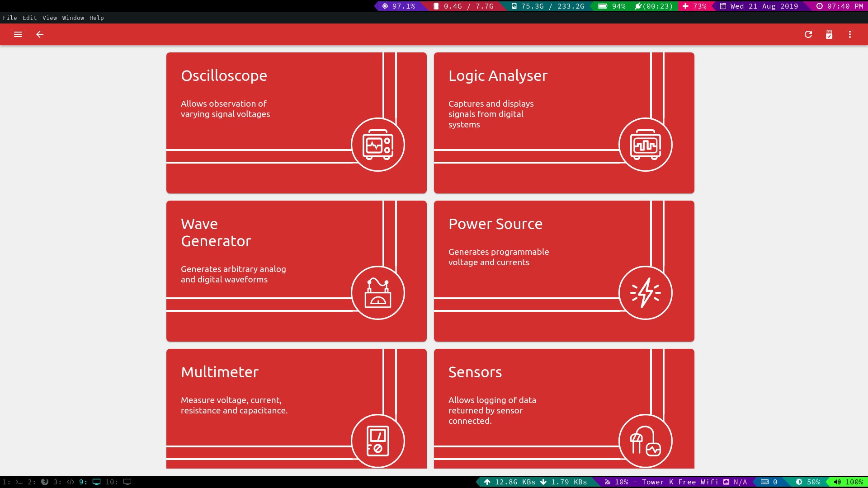Click 'Generates programmable voltage and currents' text
This screenshot has height=488, width=868.
click(x=499, y=257)
